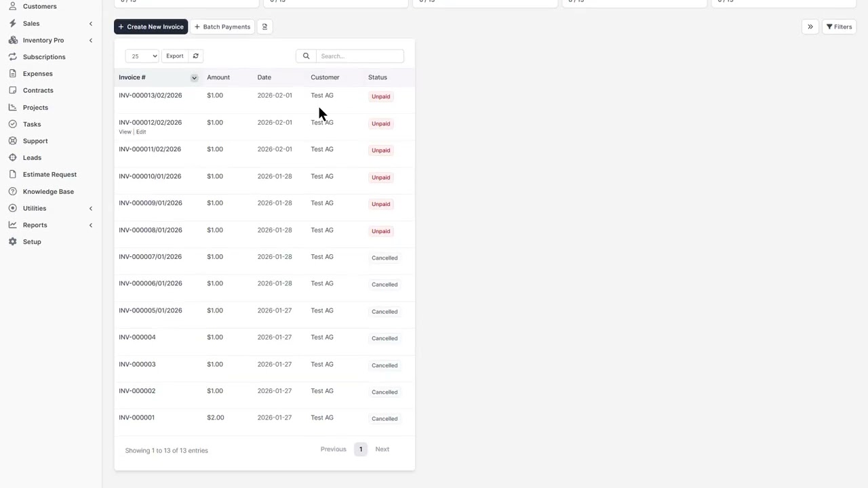Open Customers menu item

point(40,6)
